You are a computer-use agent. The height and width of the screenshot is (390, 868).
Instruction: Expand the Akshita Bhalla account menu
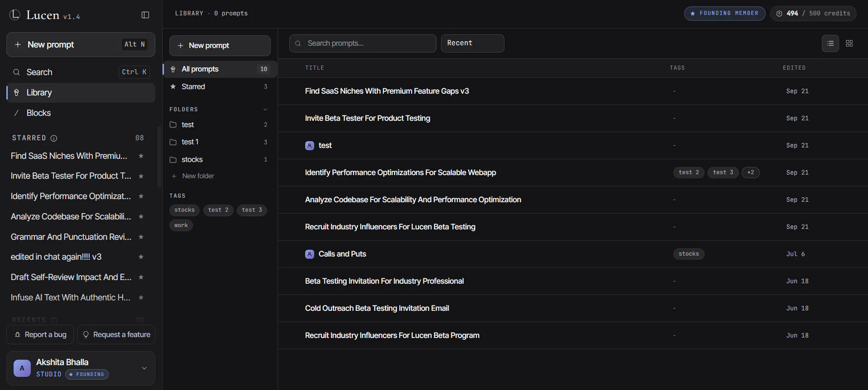144,368
